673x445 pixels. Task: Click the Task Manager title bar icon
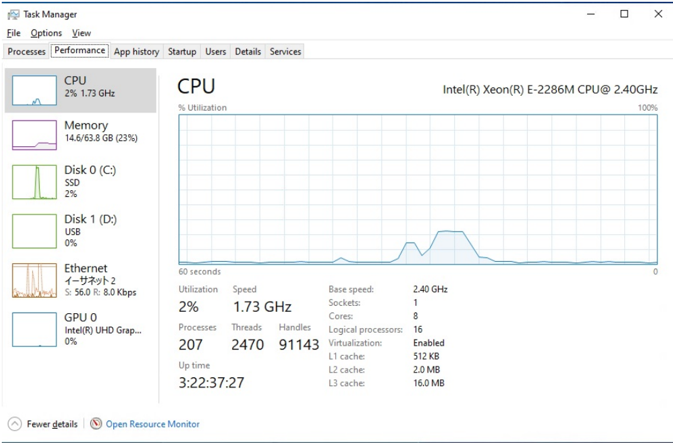tap(13, 15)
